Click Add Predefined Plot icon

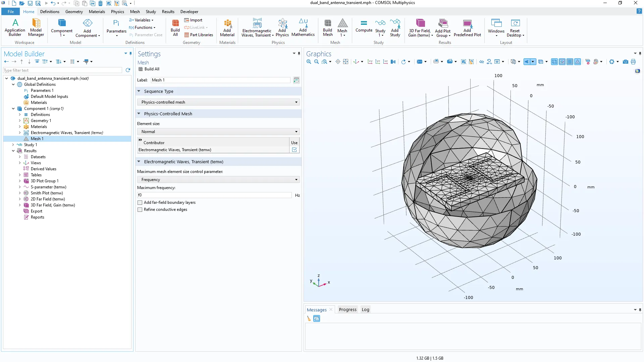[x=467, y=27]
